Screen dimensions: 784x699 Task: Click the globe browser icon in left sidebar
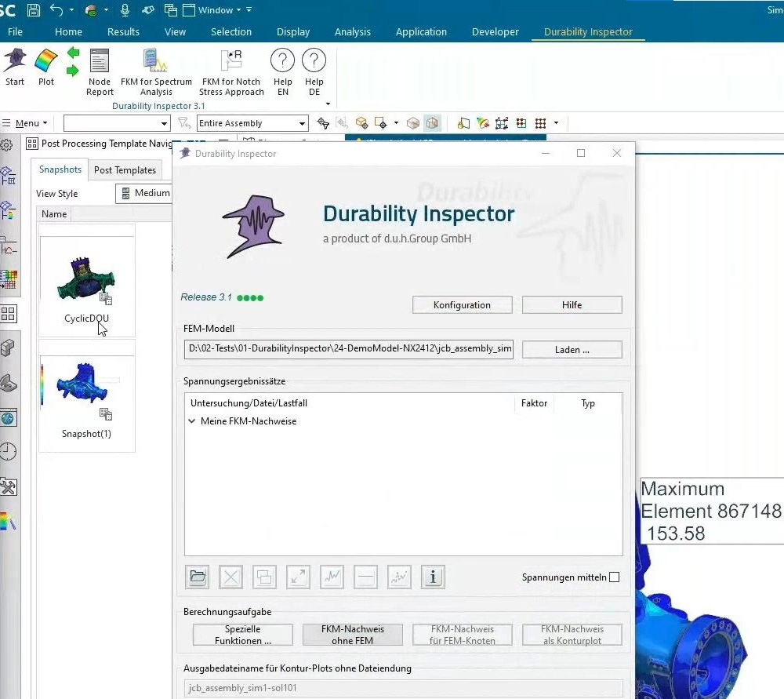tap(9, 418)
